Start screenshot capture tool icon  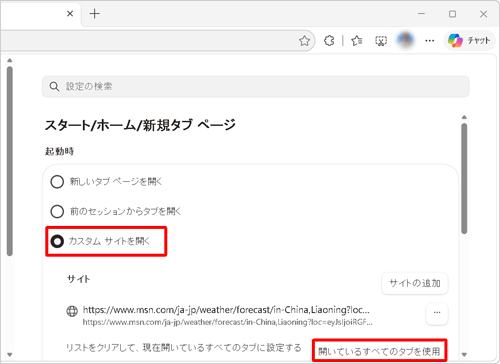[x=381, y=41]
